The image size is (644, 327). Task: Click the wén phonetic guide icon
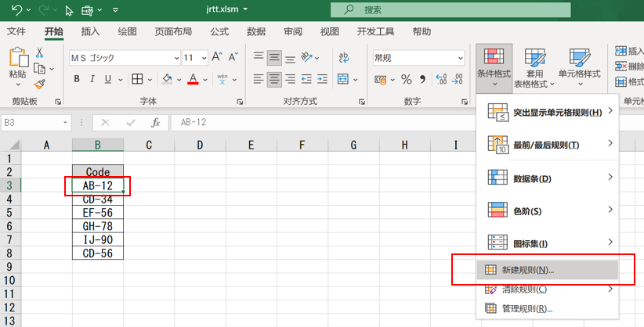[x=223, y=79]
